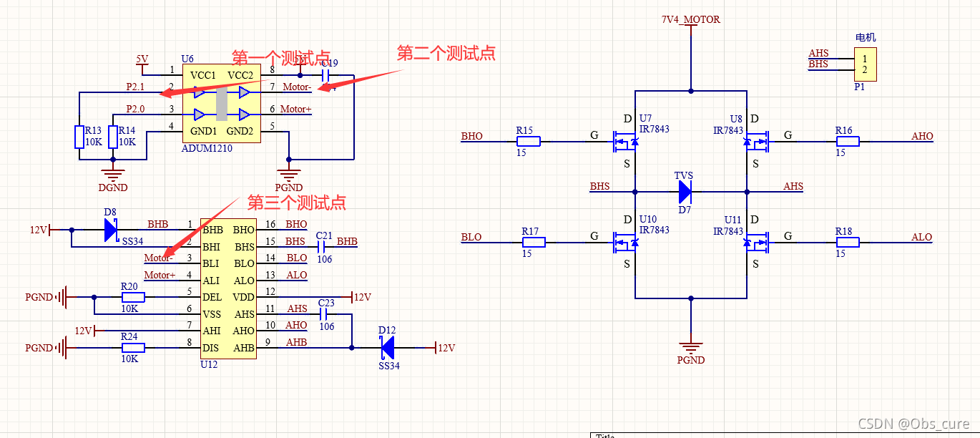This screenshot has width=980, height=438.
Task: Click the D8 SS34 diode symbol
Action: [x=110, y=230]
